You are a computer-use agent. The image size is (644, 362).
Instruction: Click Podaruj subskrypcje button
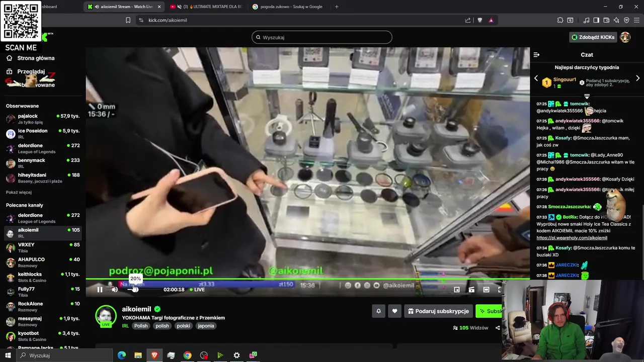(438, 311)
